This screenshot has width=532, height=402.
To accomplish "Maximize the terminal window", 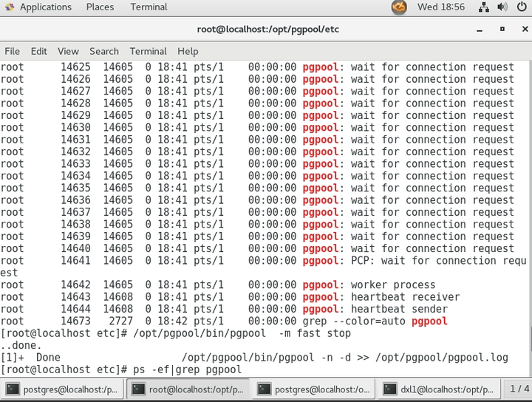I will coord(502,29).
